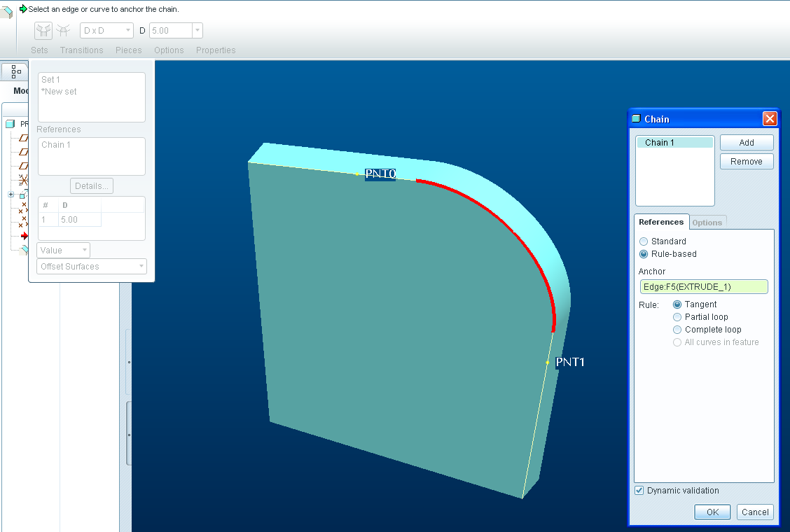
Task: Open the Options tab in the dashboard
Action: tap(169, 50)
